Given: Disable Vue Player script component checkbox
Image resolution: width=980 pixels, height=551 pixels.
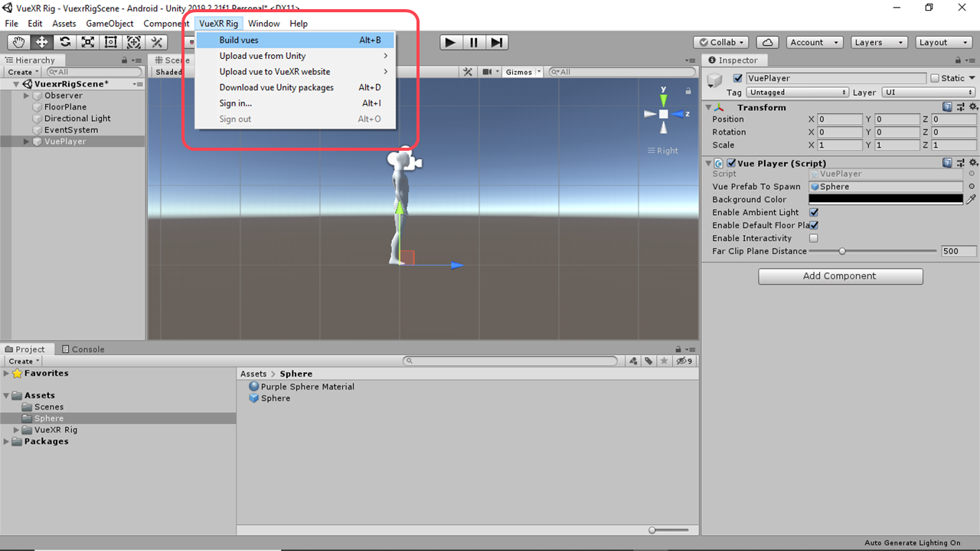Looking at the screenshot, I should point(731,163).
